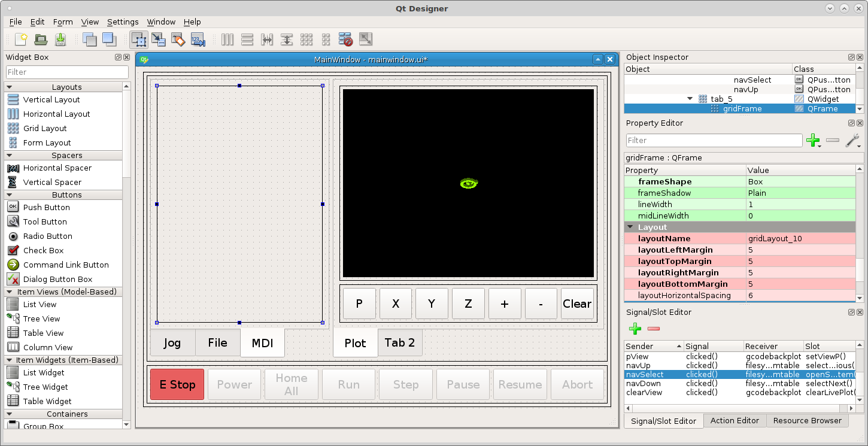
Task: Select Check Box widget in Widget Box
Action: [43, 250]
